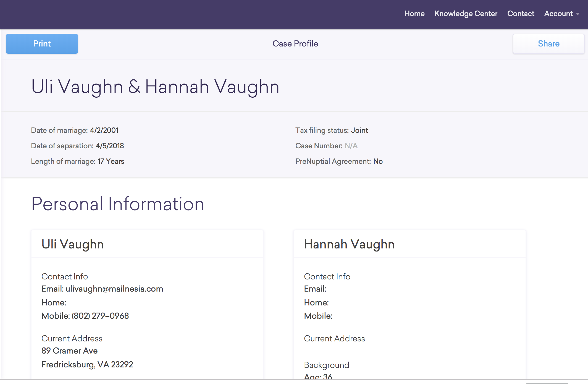
Task: Click the Hannah Vaughn card header
Action: [x=410, y=244]
